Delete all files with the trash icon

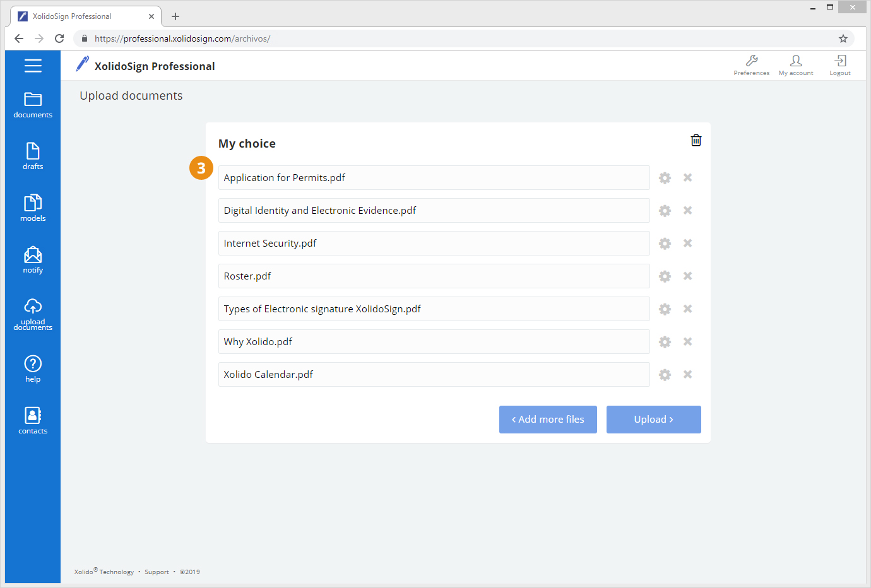click(696, 140)
